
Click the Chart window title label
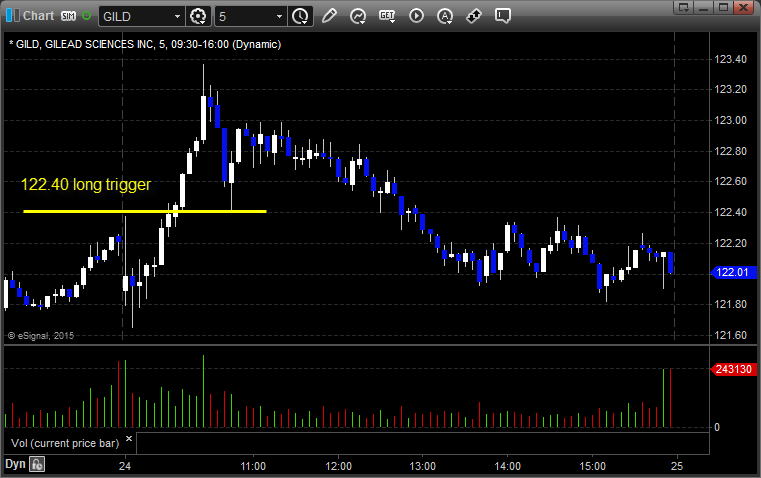(38, 16)
